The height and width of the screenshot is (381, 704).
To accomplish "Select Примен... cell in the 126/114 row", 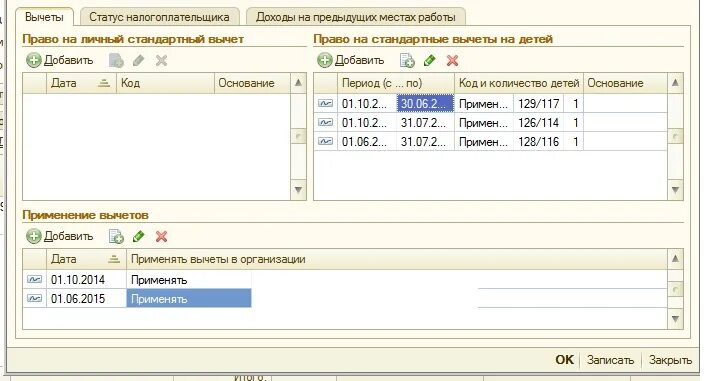I will pyautogui.click(x=484, y=123).
